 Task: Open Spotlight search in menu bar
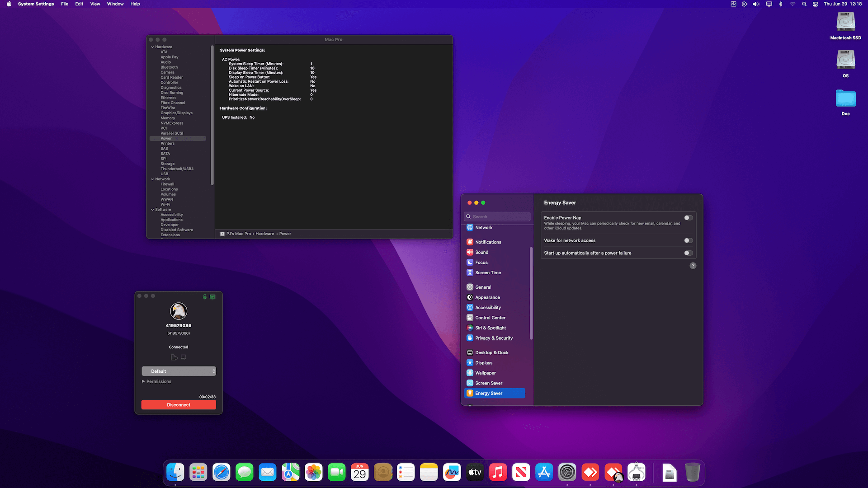pos(804,4)
